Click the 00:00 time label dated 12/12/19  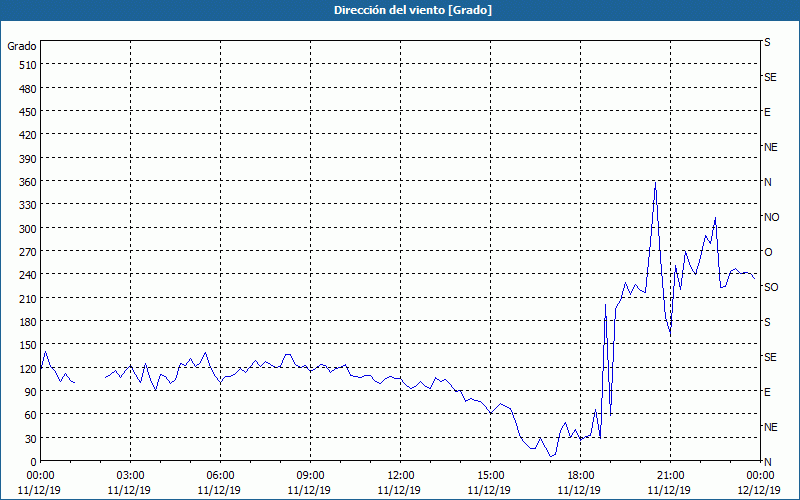pos(760,476)
